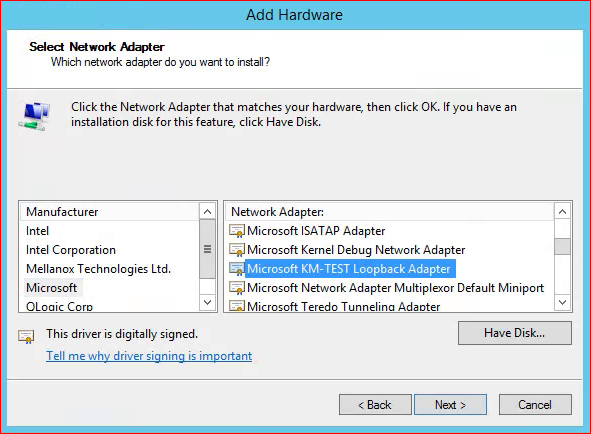Proceed with the Next button

coord(450,405)
